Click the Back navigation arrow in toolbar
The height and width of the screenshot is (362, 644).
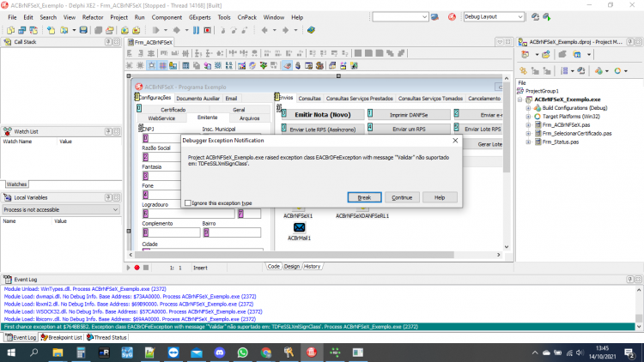point(264,30)
